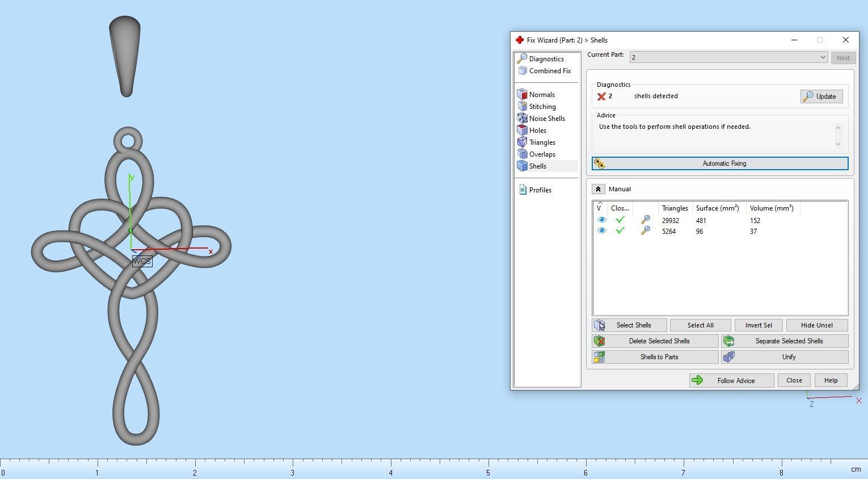
Task: Minimize the Fix Wizard window
Action: point(794,40)
